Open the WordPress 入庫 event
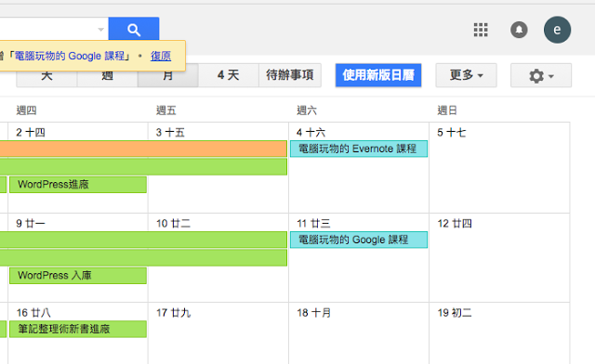 point(78,276)
